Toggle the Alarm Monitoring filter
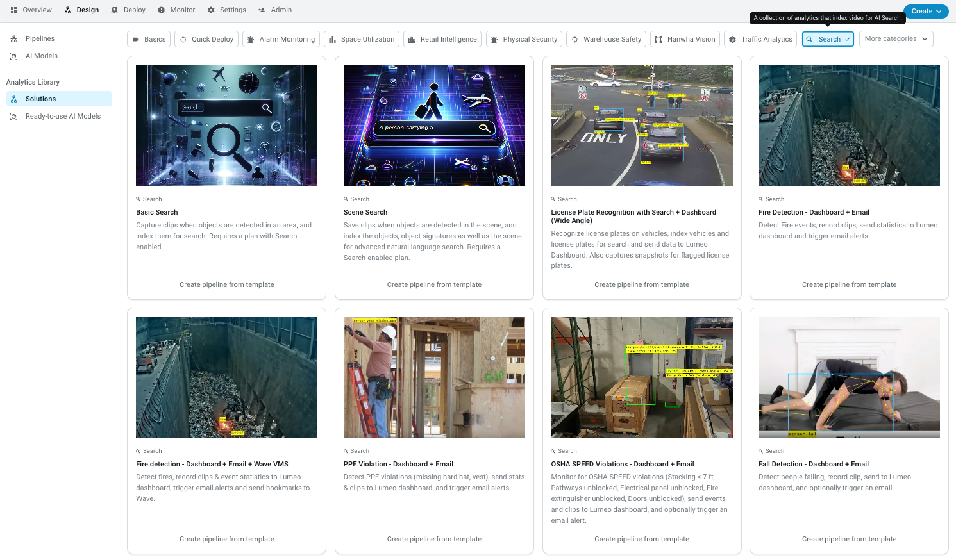956x560 pixels. (x=281, y=39)
